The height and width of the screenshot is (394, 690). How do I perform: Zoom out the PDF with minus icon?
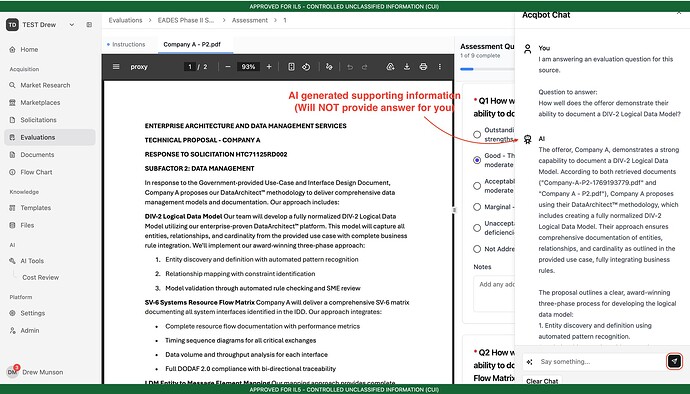tap(228, 67)
